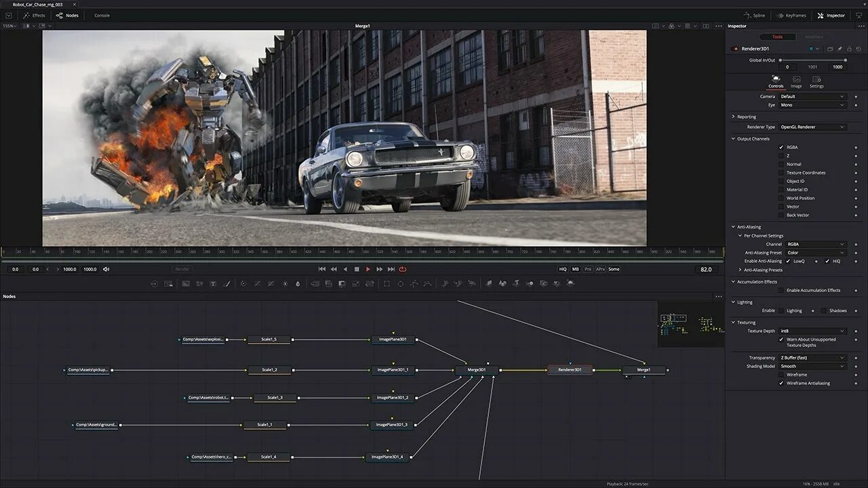Toggle the MB motion blur button
Image resolution: width=868 pixels, height=488 pixels.
point(575,269)
